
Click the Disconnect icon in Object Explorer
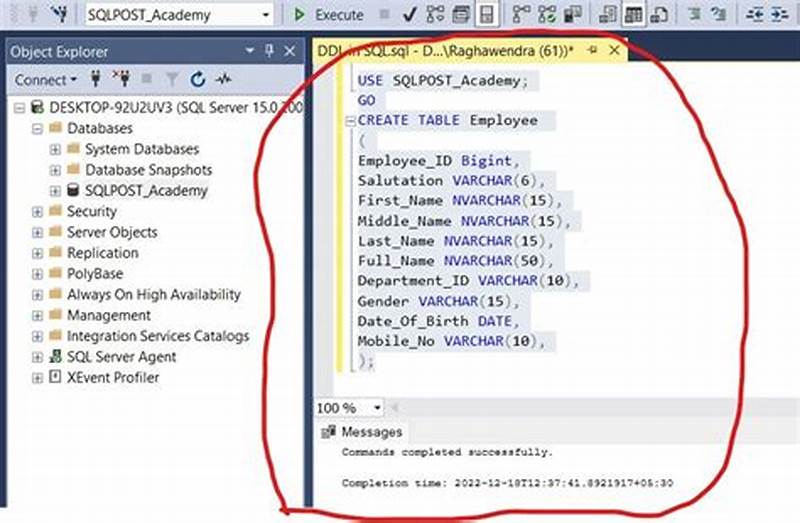pos(121,79)
